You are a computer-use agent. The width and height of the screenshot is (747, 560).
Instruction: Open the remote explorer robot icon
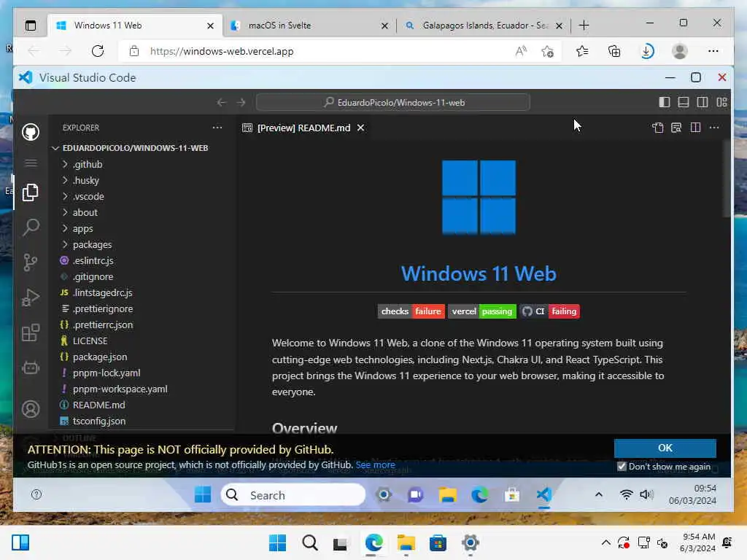[x=31, y=367]
